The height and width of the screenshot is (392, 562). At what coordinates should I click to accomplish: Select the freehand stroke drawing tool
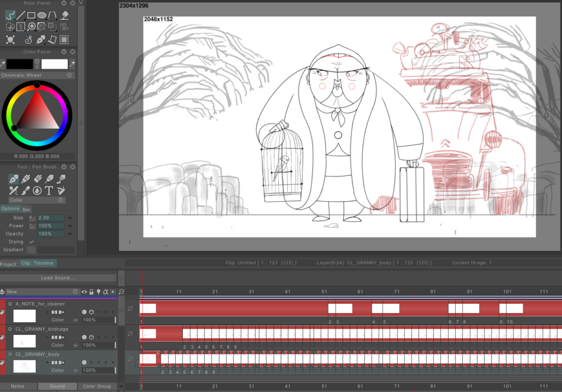(10, 15)
